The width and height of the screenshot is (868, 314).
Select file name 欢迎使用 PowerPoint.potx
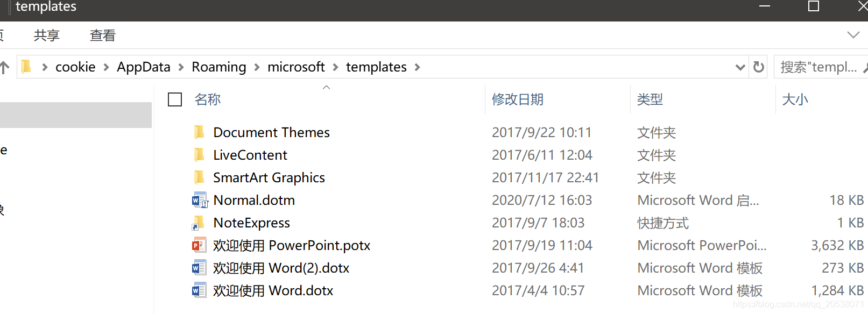point(292,245)
